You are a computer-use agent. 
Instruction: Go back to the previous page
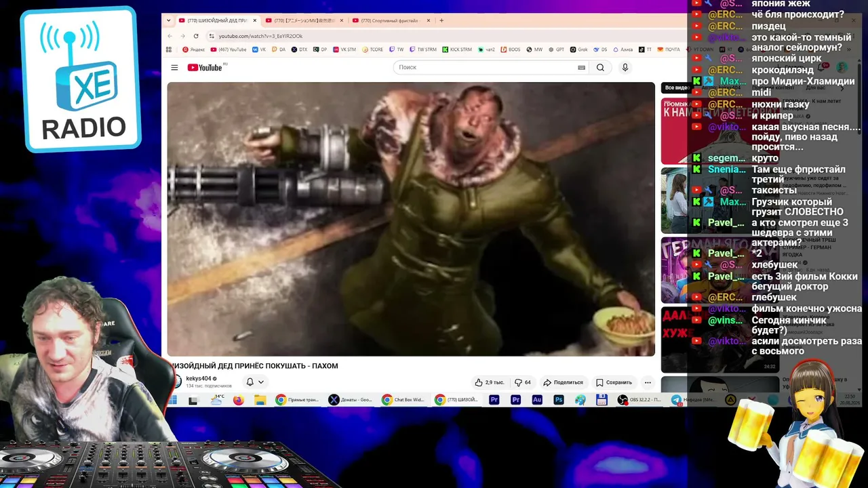[x=170, y=36]
